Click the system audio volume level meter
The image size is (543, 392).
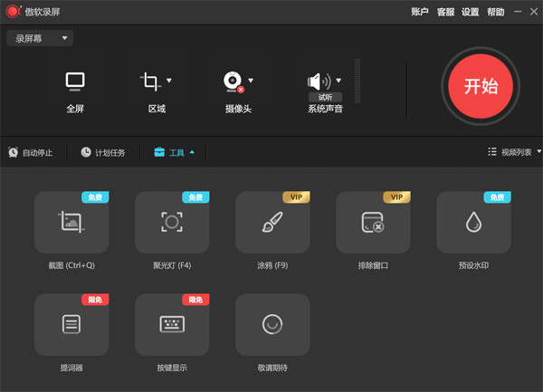pyautogui.click(x=357, y=81)
